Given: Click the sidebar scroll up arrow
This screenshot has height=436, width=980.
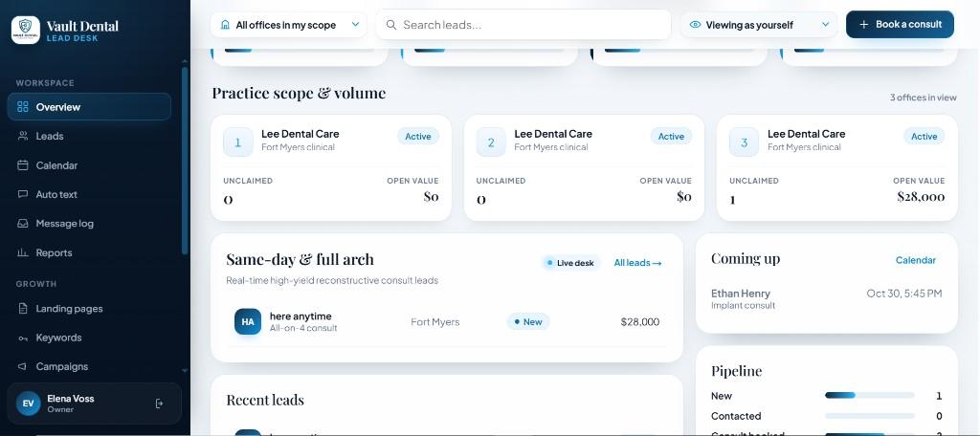Looking at the screenshot, I should coord(185,61).
